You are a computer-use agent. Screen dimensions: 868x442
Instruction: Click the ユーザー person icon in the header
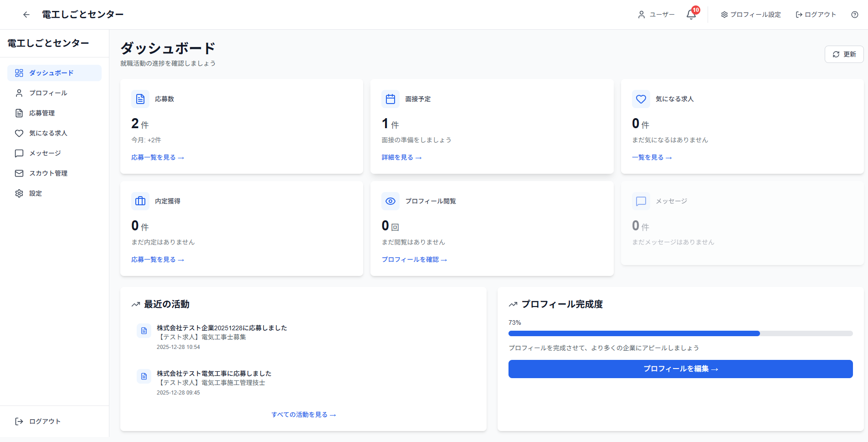coord(642,14)
